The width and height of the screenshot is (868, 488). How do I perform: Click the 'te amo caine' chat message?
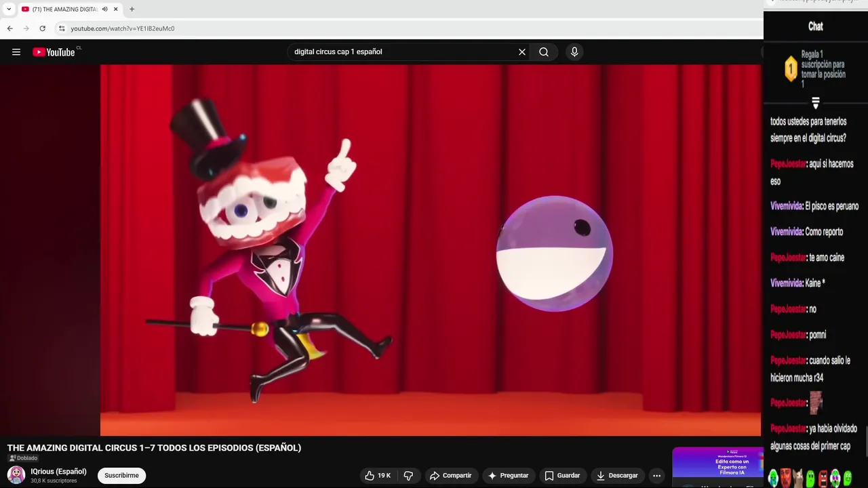(x=808, y=258)
